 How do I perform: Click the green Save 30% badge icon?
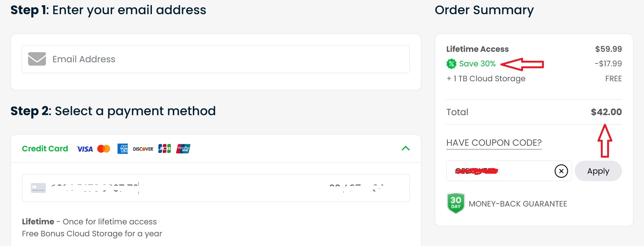pos(451,64)
